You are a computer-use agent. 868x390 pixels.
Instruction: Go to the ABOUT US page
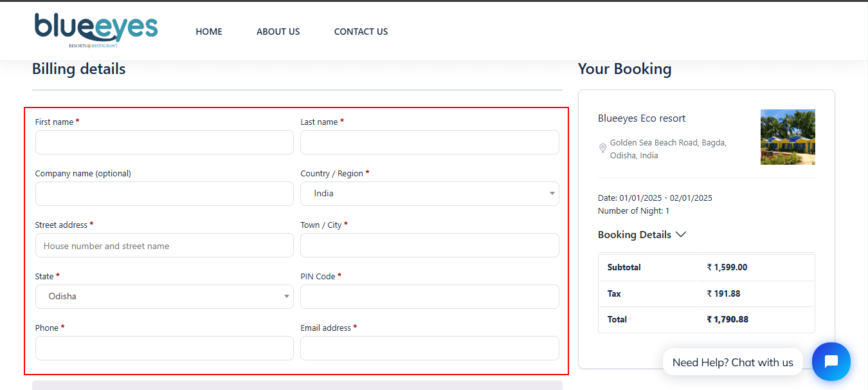point(278,32)
